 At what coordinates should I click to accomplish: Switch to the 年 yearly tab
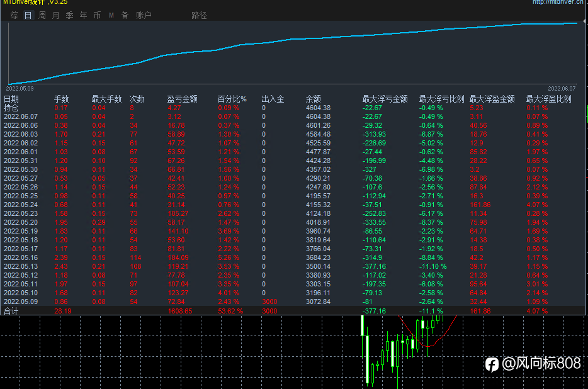83,15
